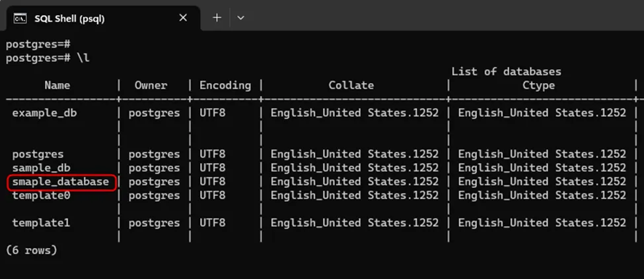Click the template0 database name
The image size is (644, 279).
[41, 195]
